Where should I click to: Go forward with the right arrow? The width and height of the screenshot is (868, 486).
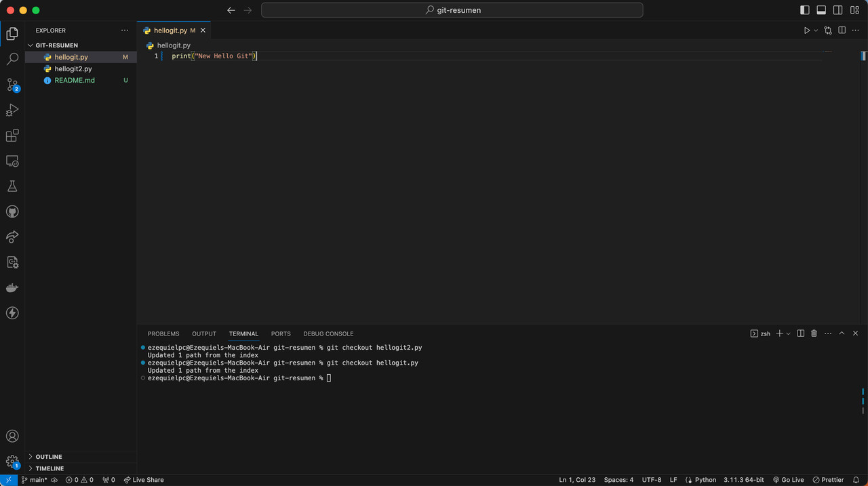tap(248, 10)
